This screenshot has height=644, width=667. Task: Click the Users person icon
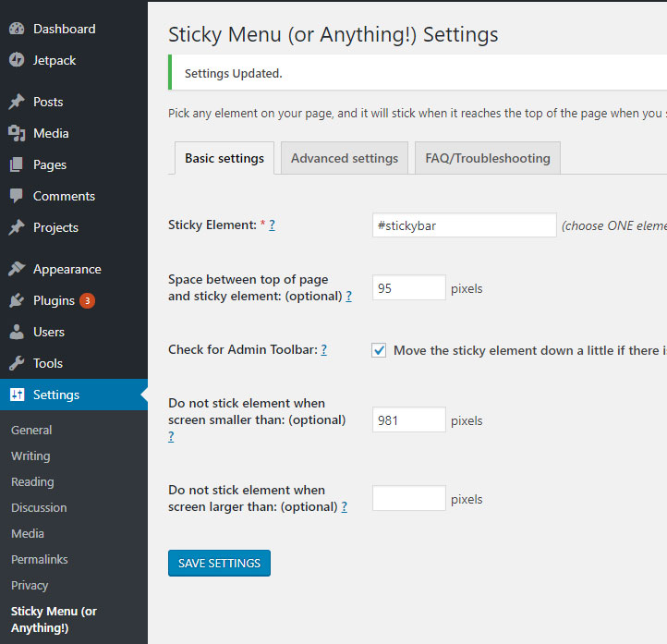click(x=17, y=332)
